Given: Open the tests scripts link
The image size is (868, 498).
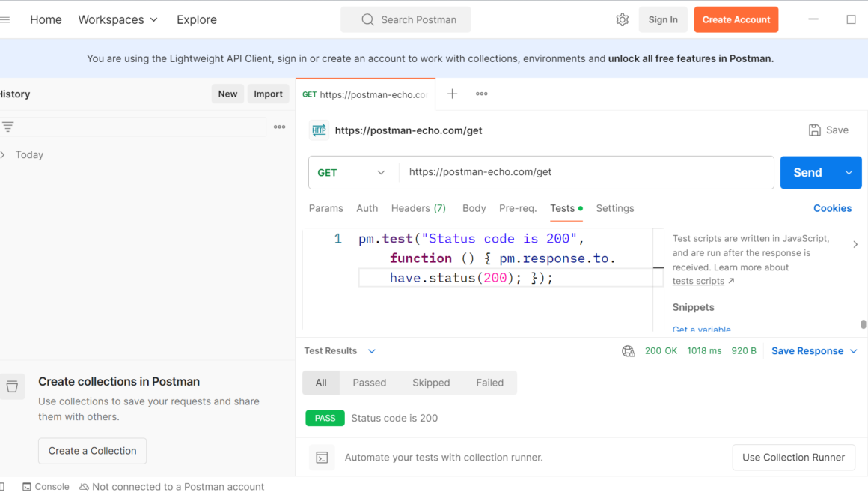Looking at the screenshot, I should (x=698, y=281).
